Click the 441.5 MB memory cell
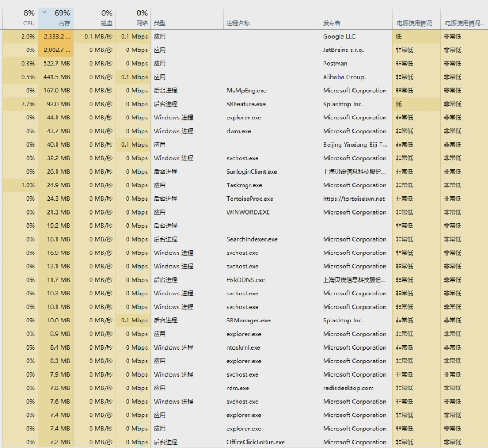Screen dimensions: 488x448 click(57, 77)
